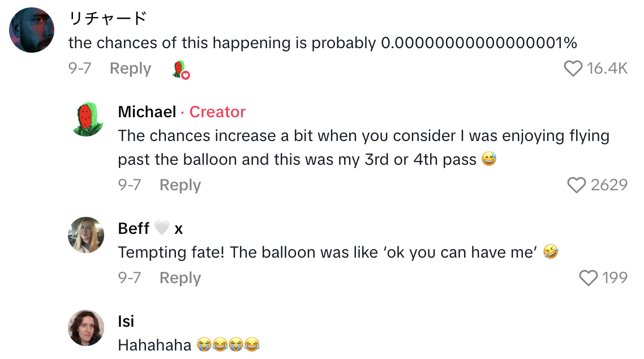Screen dimensions: 644x359
Task: Click the creator-liked badge icon
Action: (x=181, y=70)
